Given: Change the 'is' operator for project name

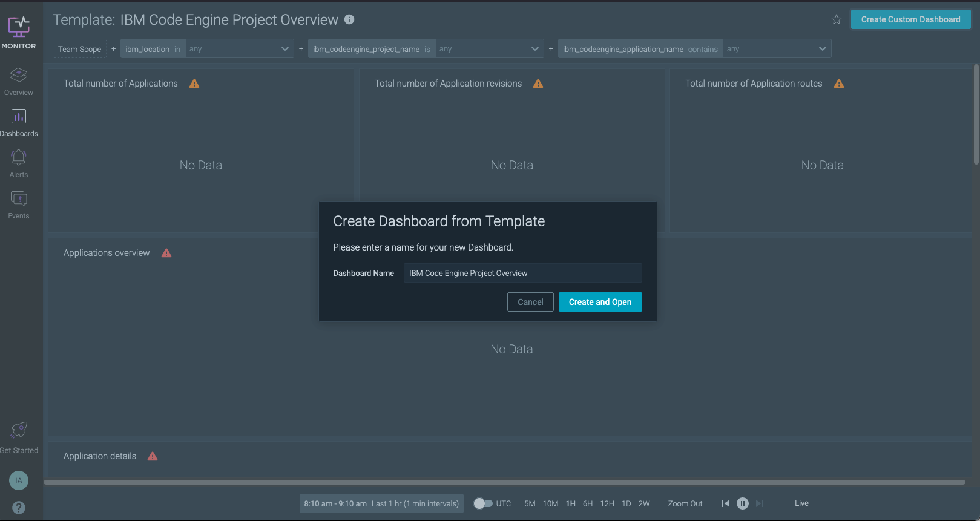Looking at the screenshot, I should point(427,49).
